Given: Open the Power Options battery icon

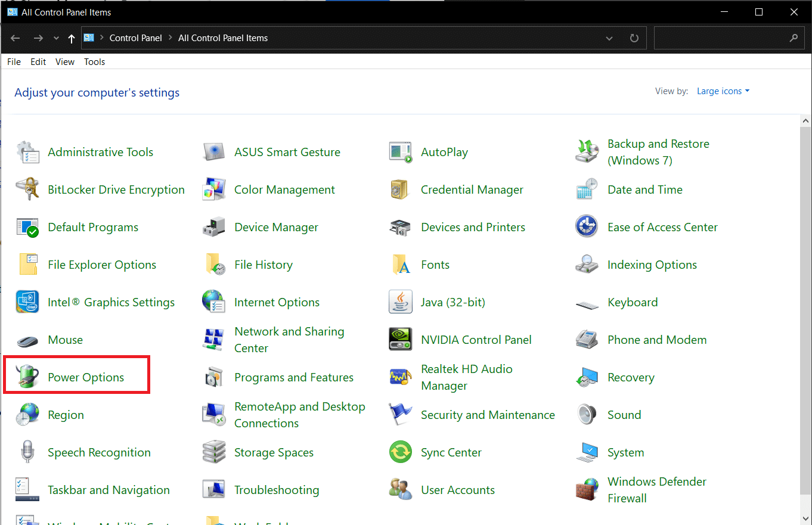Looking at the screenshot, I should (x=27, y=377).
